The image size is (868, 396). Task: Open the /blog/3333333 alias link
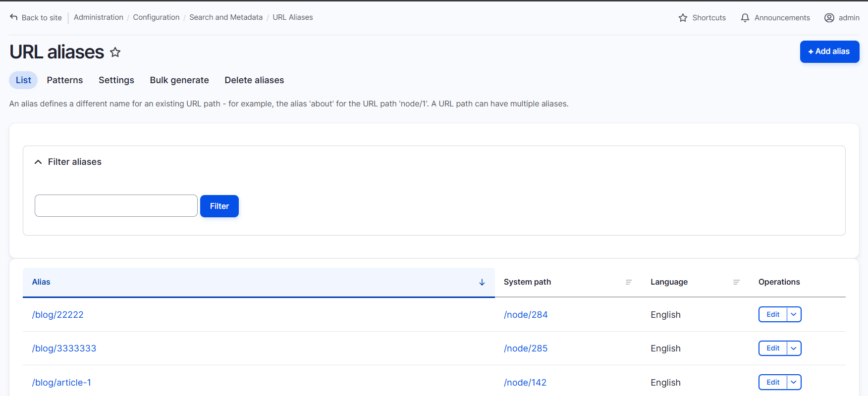coord(64,348)
